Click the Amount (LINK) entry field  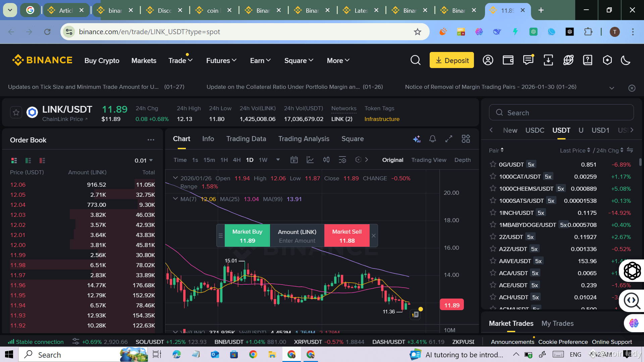[x=297, y=240]
